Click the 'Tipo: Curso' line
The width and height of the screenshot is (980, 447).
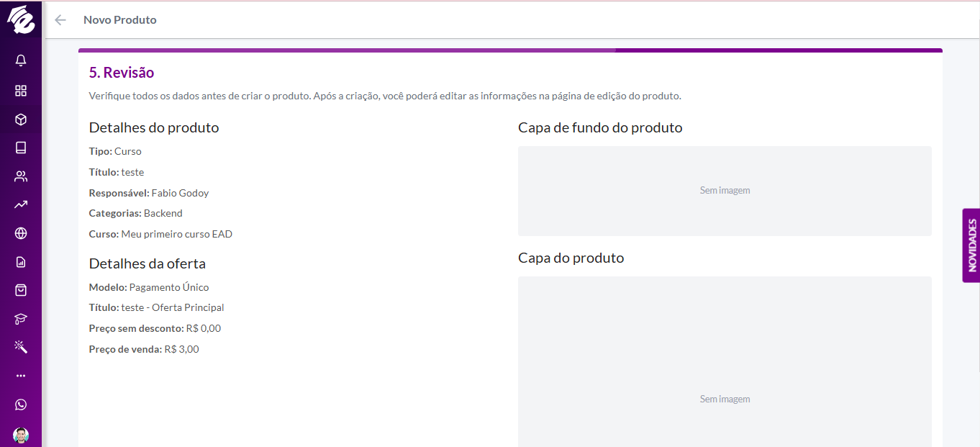coord(115,151)
